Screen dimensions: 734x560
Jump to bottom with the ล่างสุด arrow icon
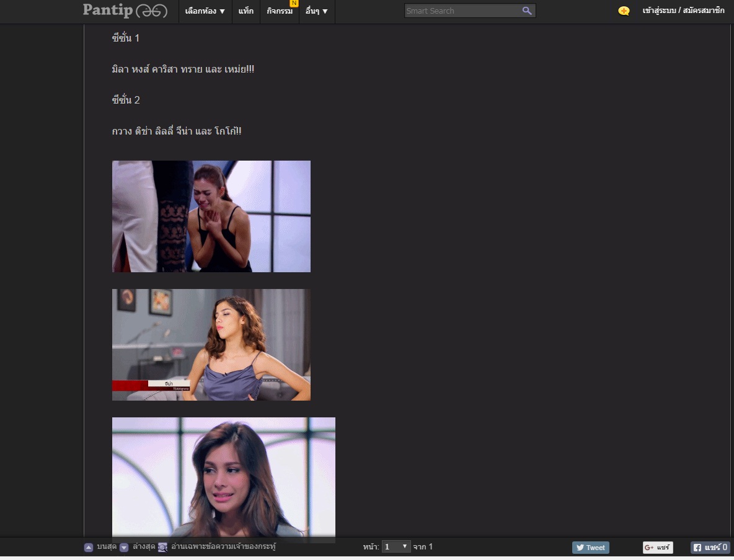[124, 547]
